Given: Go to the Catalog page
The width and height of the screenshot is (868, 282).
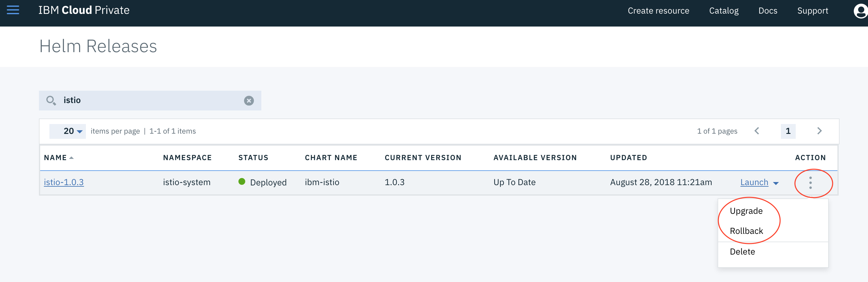Looking at the screenshot, I should 723,11.
